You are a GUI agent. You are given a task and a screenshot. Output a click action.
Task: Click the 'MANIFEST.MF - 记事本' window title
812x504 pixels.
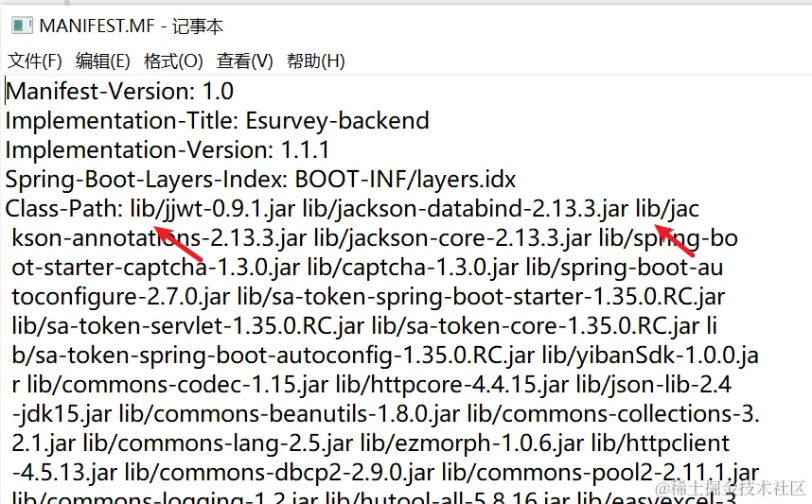131,26
